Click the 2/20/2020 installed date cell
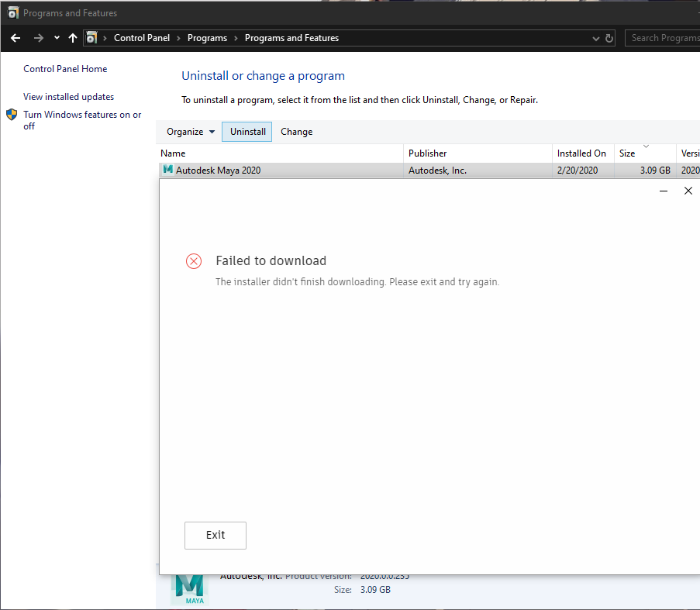The height and width of the screenshot is (610, 700). pyautogui.click(x=578, y=171)
